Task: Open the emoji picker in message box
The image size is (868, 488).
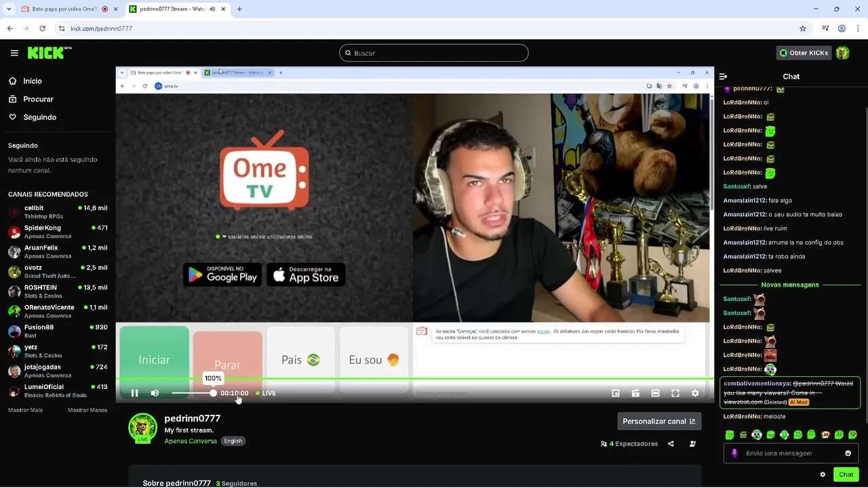Action: click(x=848, y=453)
